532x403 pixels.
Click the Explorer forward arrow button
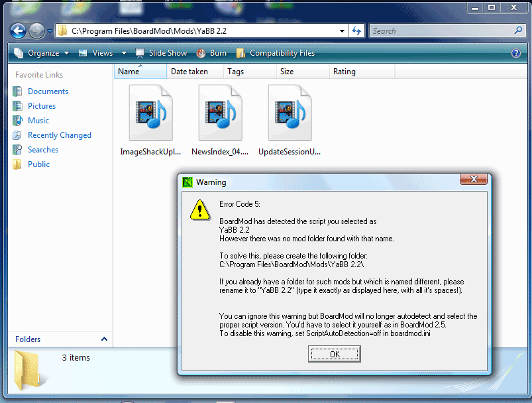pos(36,31)
